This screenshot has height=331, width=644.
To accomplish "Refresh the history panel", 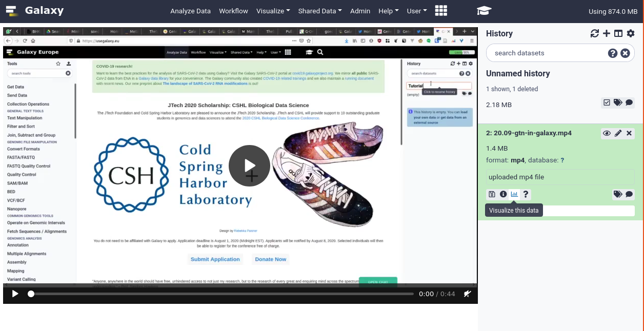I will [x=594, y=33].
